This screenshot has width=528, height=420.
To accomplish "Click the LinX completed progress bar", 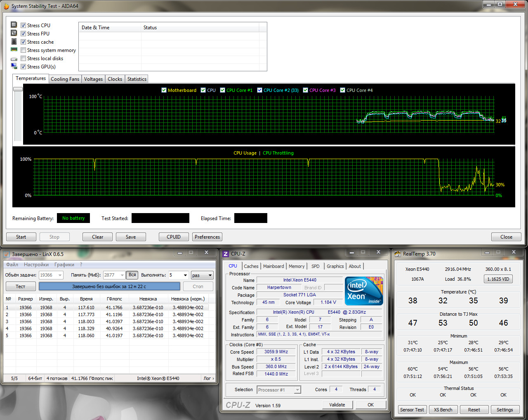I will 109,286.
